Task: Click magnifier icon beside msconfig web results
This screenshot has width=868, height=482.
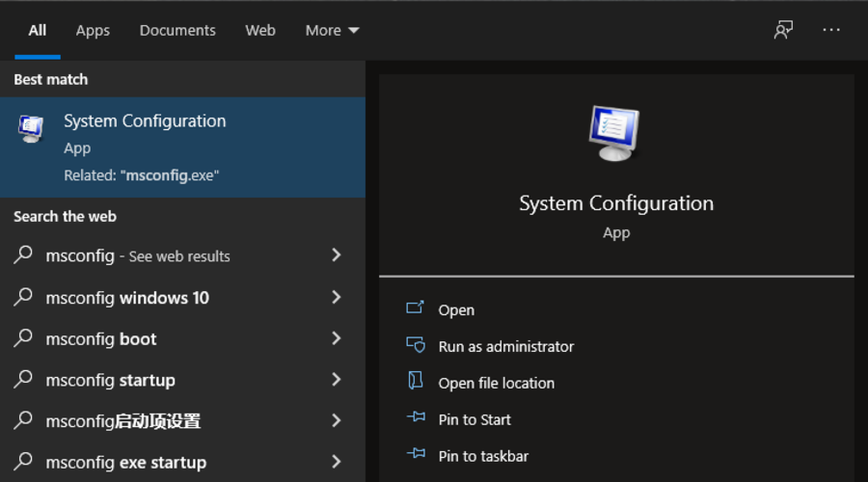Action: tap(23, 254)
